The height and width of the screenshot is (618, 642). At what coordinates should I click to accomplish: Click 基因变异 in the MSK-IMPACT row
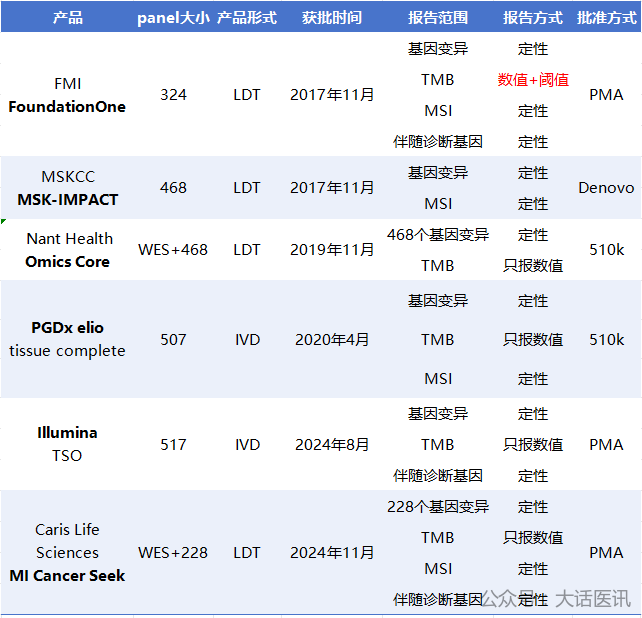coord(438,172)
